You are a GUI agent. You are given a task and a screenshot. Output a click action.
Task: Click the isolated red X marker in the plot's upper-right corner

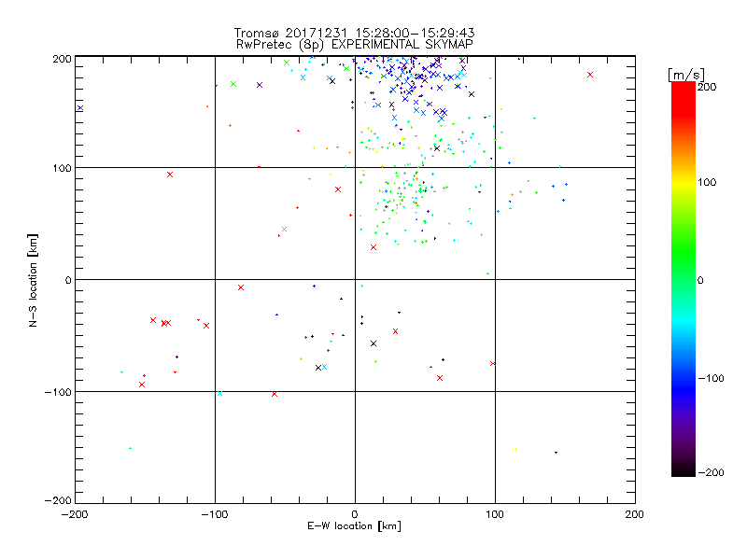[x=590, y=75]
